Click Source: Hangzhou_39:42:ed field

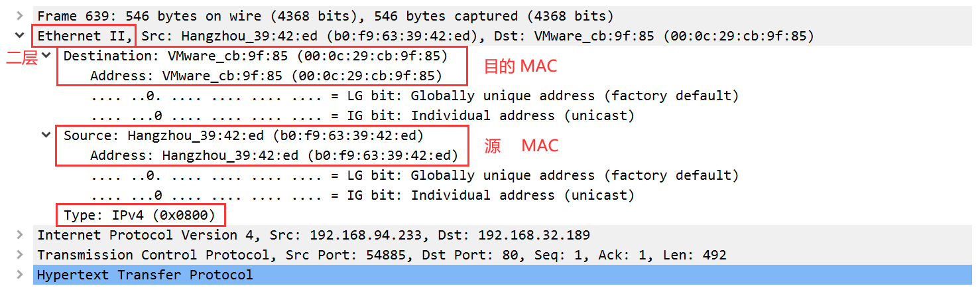tap(243, 135)
